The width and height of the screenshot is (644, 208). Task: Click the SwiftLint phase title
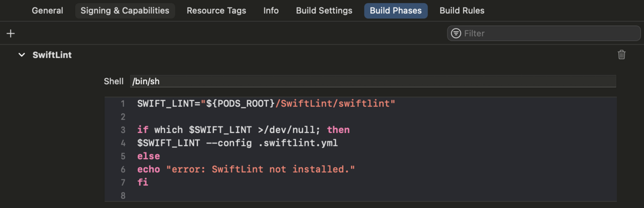52,55
